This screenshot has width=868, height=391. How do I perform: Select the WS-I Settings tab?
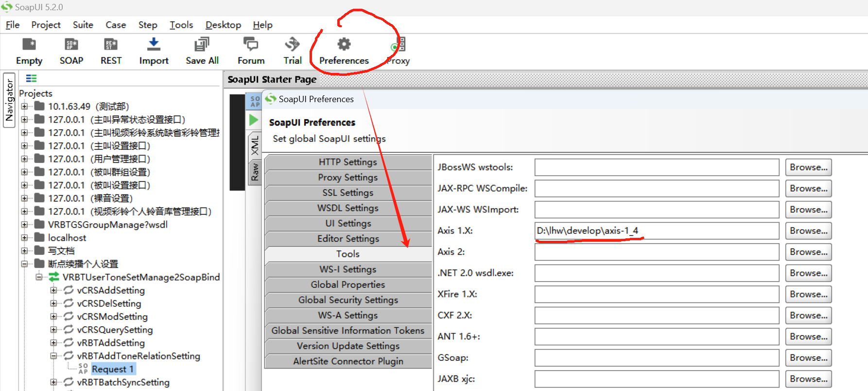[x=348, y=269]
